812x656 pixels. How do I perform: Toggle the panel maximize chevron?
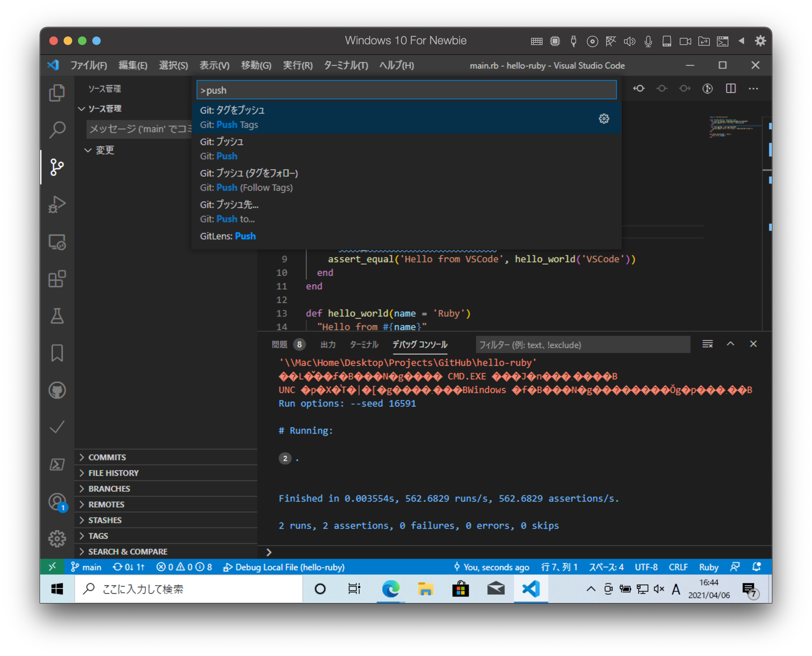(x=731, y=344)
